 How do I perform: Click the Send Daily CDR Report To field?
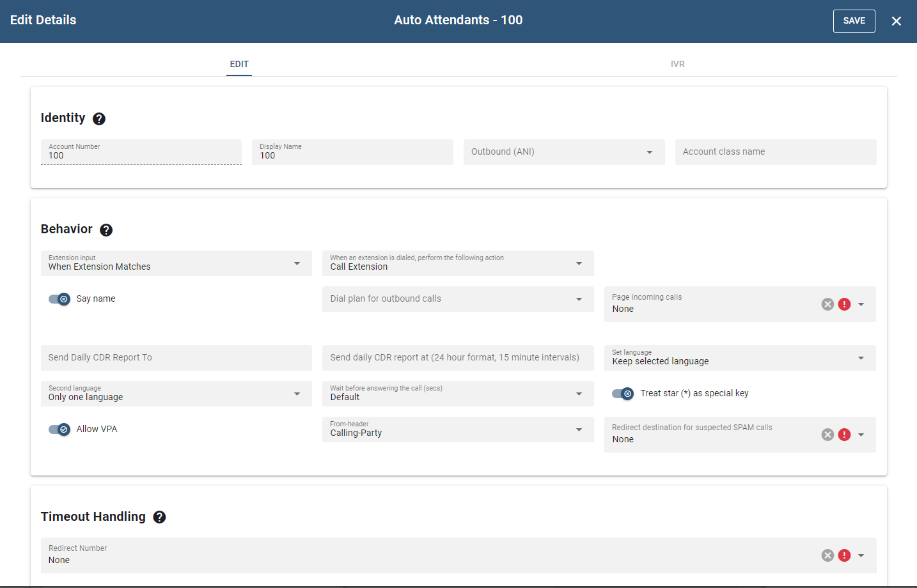(x=176, y=357)
